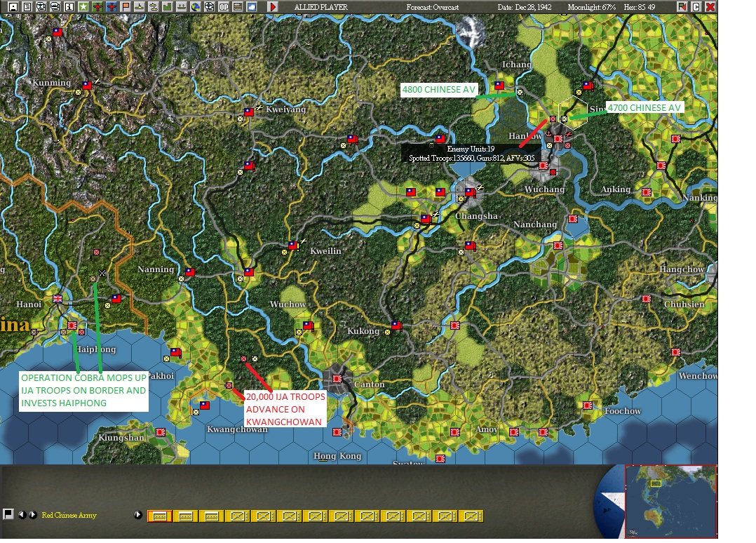Select the Japanese flag at Haiphong

pos(72,326)
